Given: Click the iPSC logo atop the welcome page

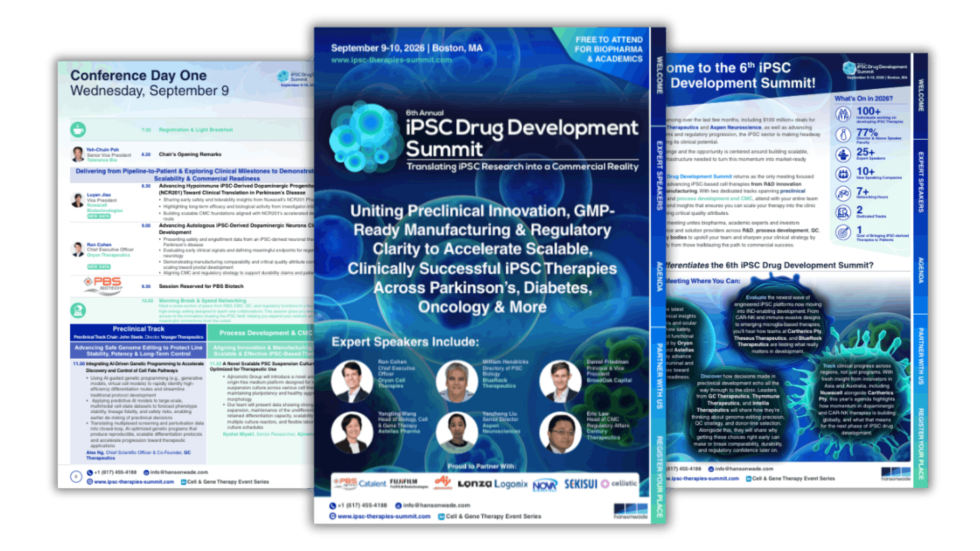Looking at the screenshot, I should tap(849, 68).
